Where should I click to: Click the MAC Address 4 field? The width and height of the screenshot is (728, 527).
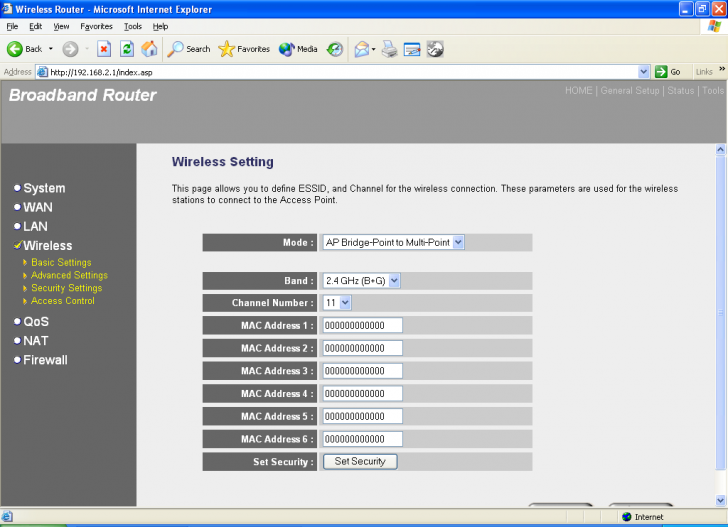tap(363, 394)
